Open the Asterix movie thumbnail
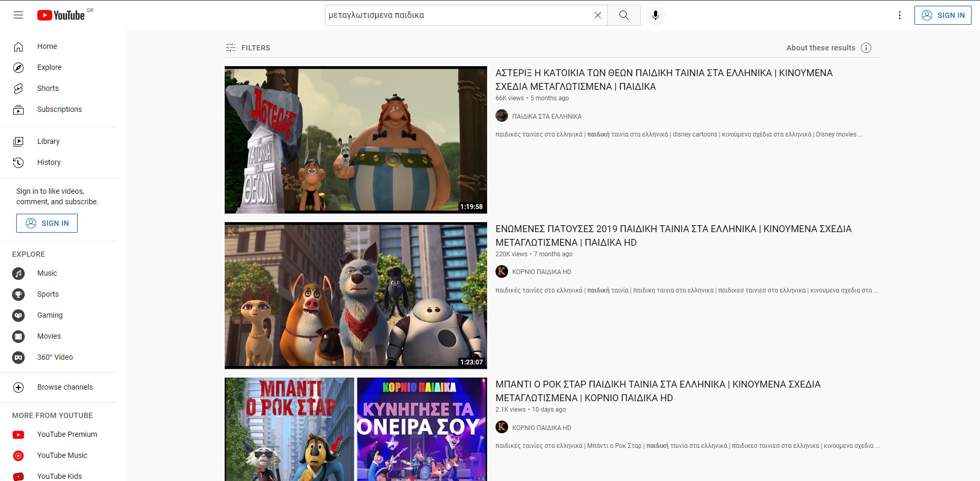 [355, 140]
